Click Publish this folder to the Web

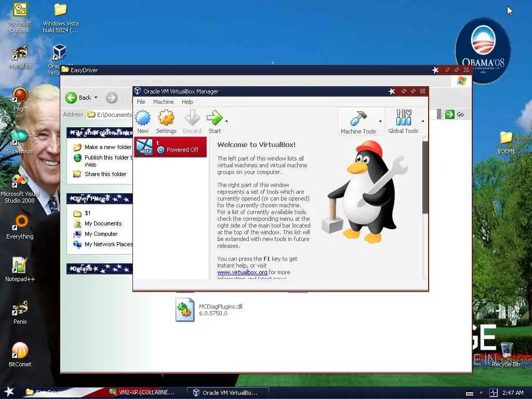click(108, 161)
